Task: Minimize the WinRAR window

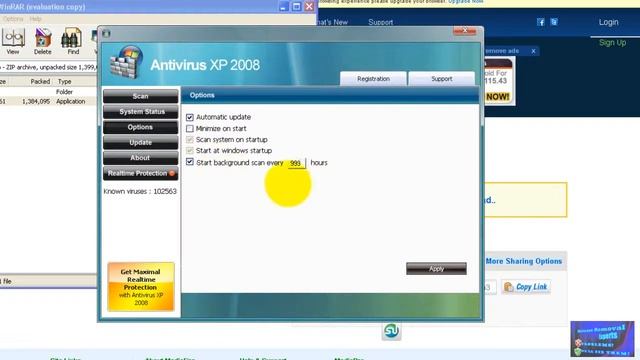Action: click(x=284, y=7)
